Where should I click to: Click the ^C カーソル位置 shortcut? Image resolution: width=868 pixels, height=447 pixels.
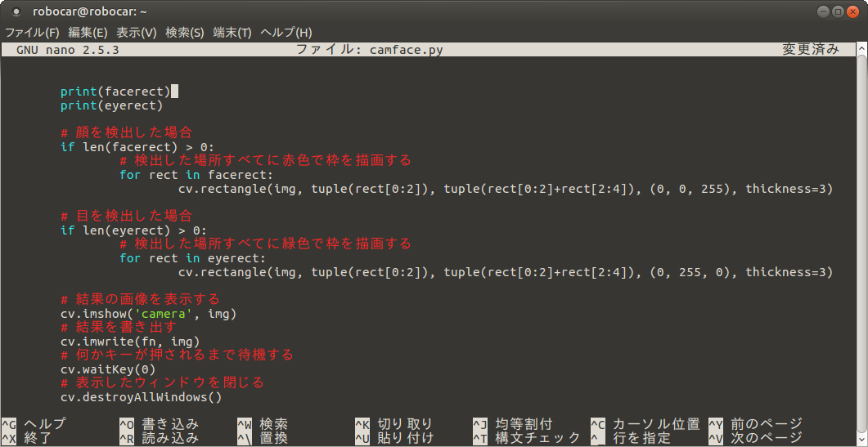coord(645,424)
